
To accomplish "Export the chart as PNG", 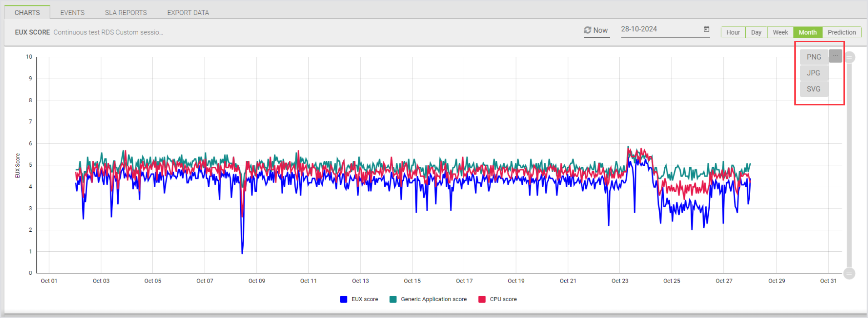I will click(x=814, y=57).
